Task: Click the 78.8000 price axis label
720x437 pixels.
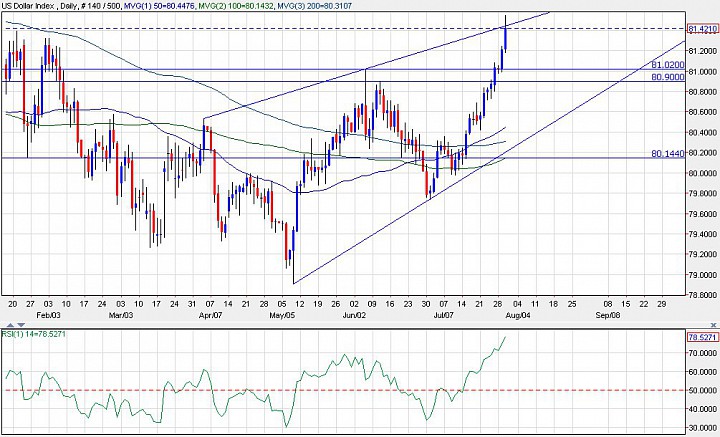Action: (x=705, y=295)
